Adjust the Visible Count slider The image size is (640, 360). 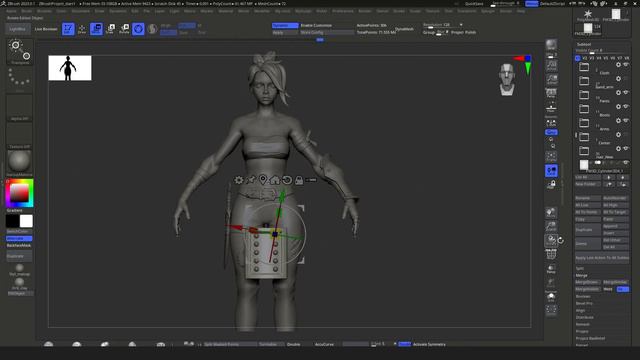602,51
